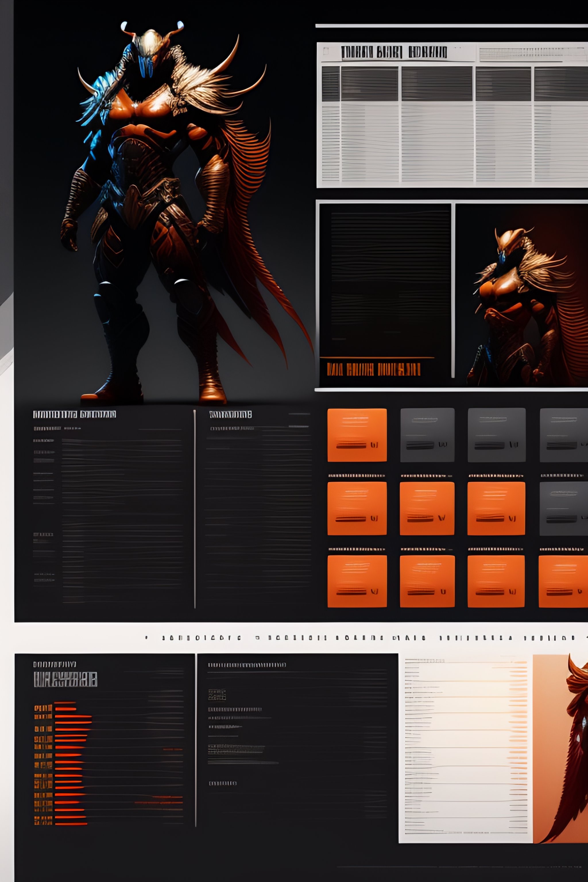The width and height of the screenshot is (588, 882).
Task: Select the gray tile ending the middle row
Action: pos(564,508)
